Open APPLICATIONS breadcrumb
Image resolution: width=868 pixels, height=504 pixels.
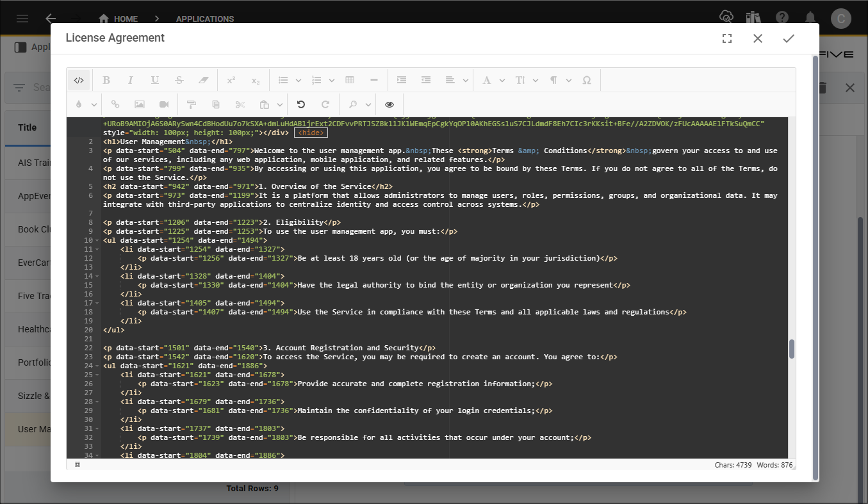point(205,19)
